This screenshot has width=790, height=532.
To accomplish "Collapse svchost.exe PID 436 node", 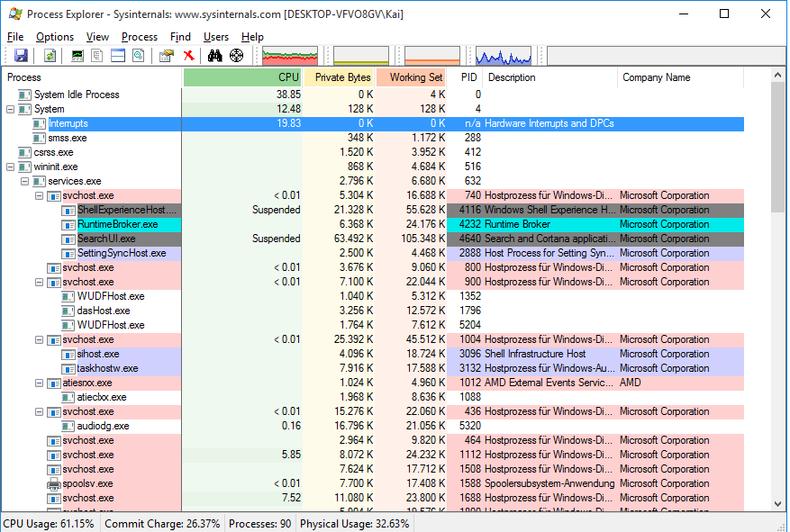I will (x=39, y=411).
